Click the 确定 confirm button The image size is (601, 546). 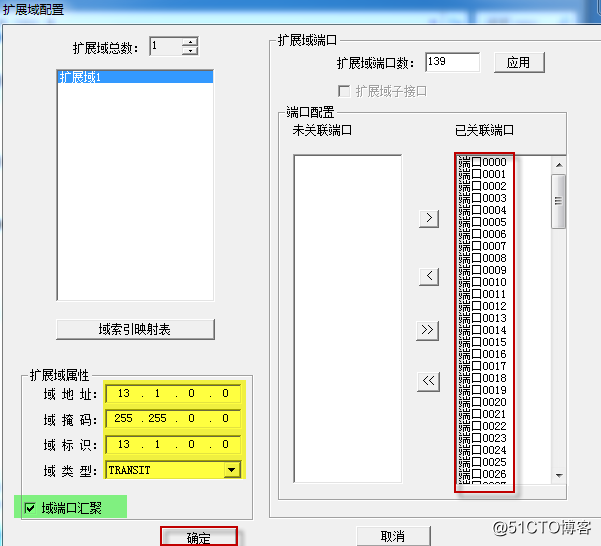199,537
